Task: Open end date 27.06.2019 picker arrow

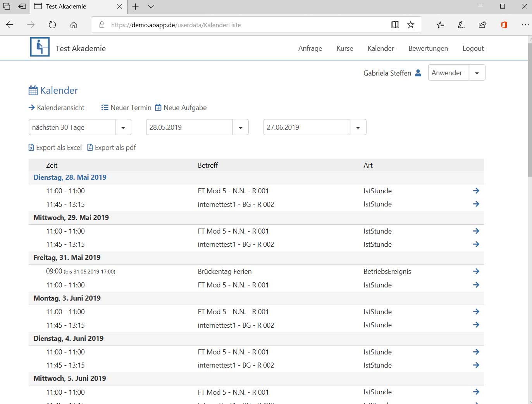Action: coord(358,127)
